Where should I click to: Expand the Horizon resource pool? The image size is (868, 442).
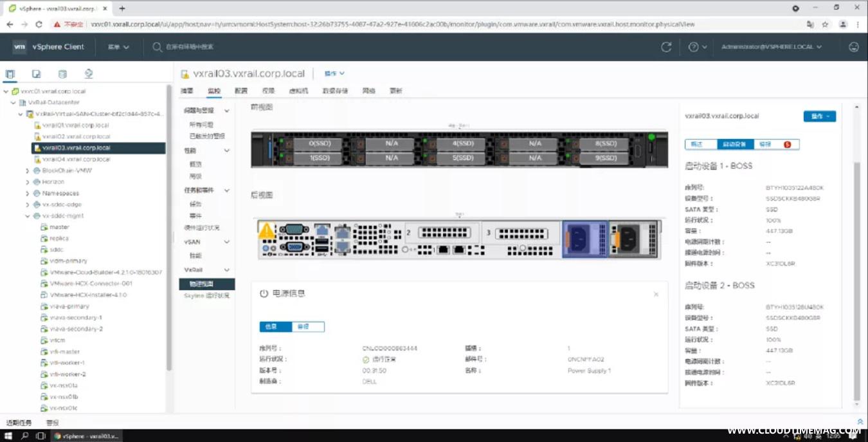click(28, 182)
